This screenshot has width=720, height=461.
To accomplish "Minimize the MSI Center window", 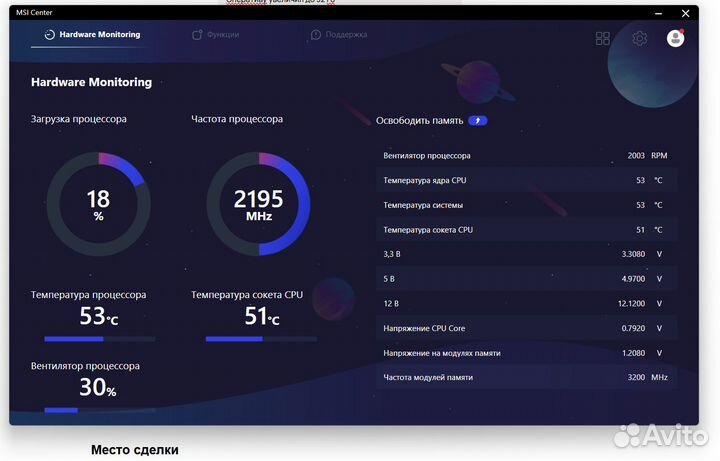I will click(658, 13).
